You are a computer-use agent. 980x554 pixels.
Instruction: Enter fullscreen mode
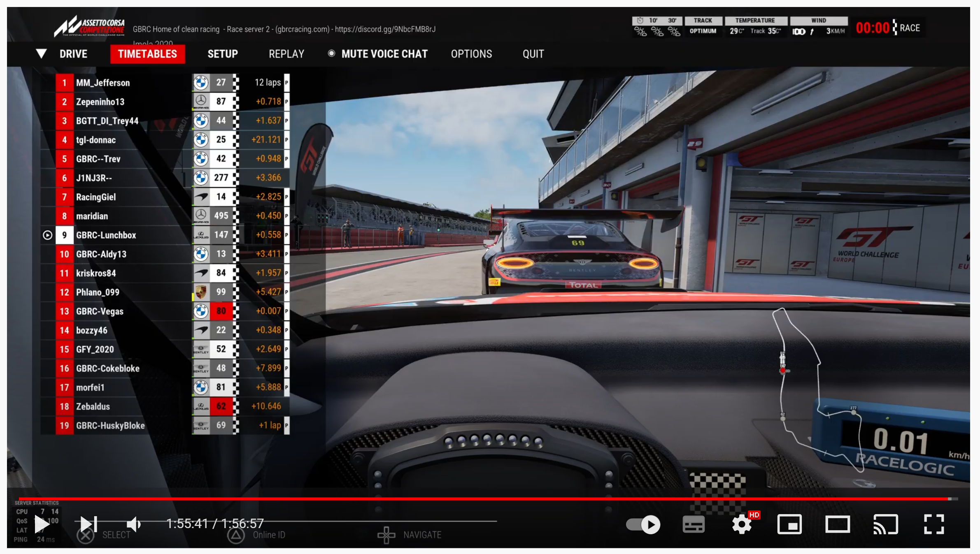point(933,525)
